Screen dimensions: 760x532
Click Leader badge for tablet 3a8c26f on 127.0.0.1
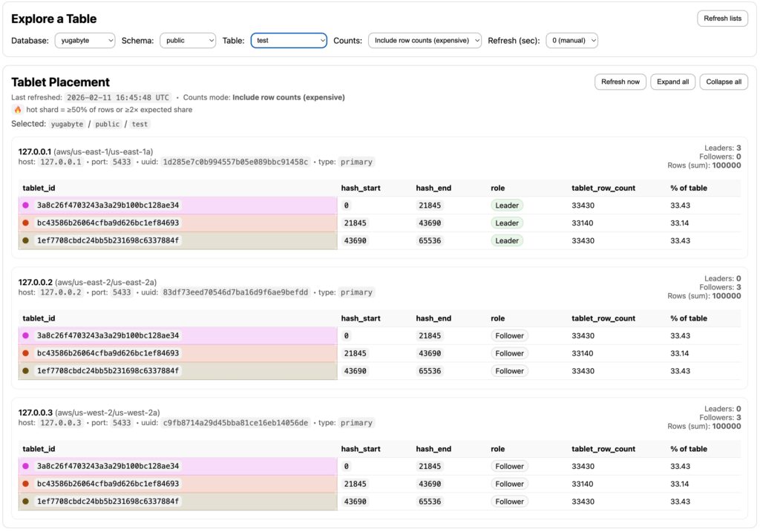point(507,206)
